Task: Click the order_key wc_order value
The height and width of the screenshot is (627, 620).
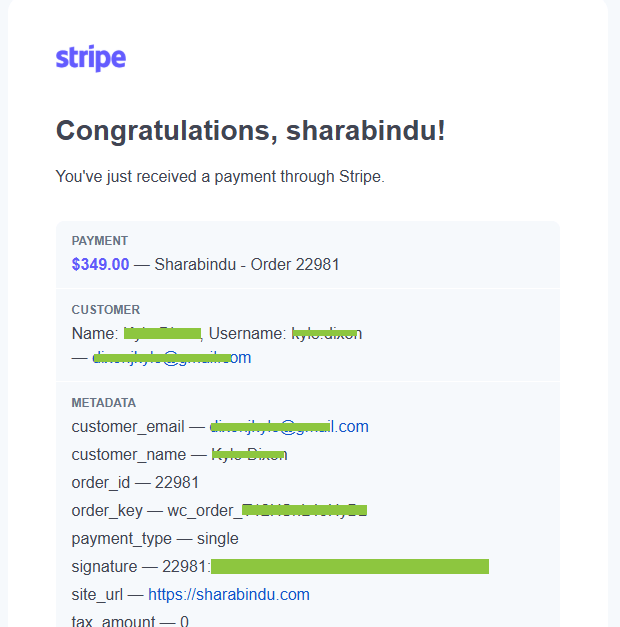Action: point(267,511)
